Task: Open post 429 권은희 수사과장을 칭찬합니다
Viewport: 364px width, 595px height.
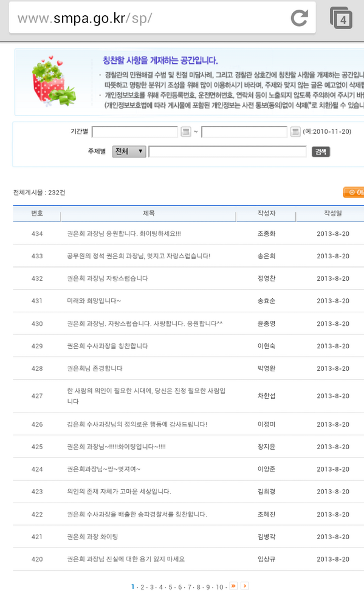Action: click(x=108, y=346)
